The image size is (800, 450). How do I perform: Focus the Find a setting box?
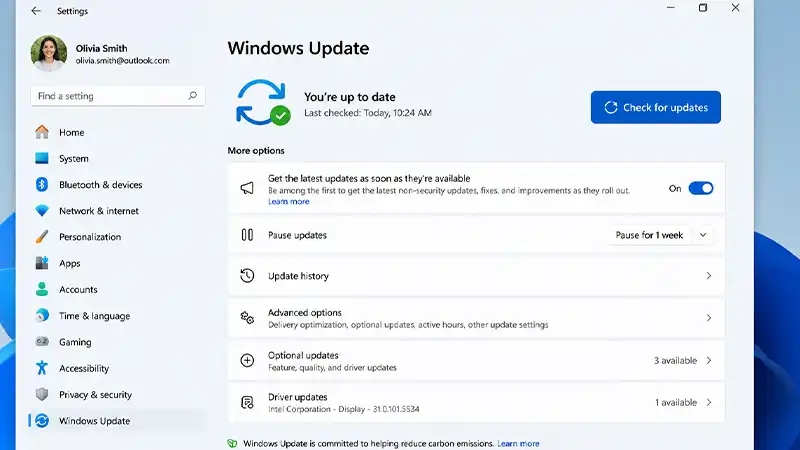[118, 96]
